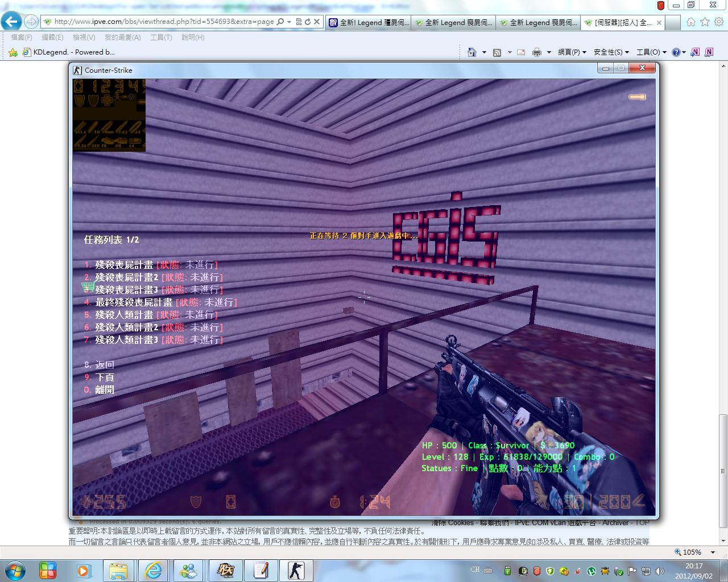
Task: Print the page with the printer icon
Action: 536,52
